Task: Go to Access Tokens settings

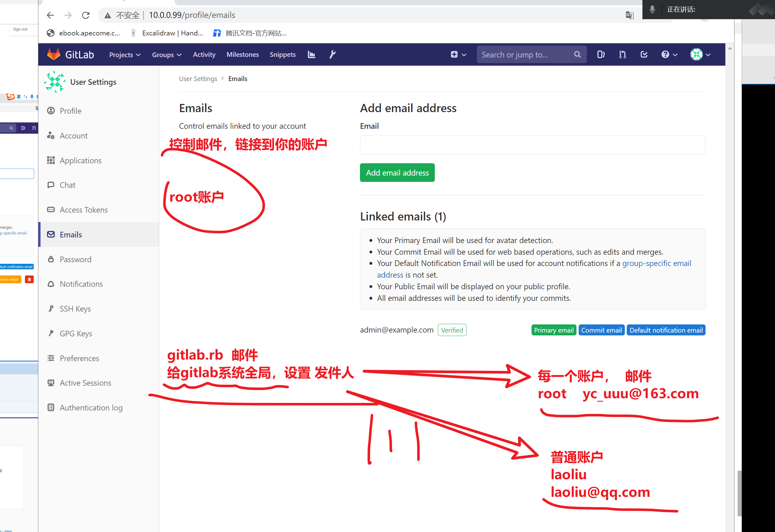Action: pyautogui.click(x=83, y=210)
